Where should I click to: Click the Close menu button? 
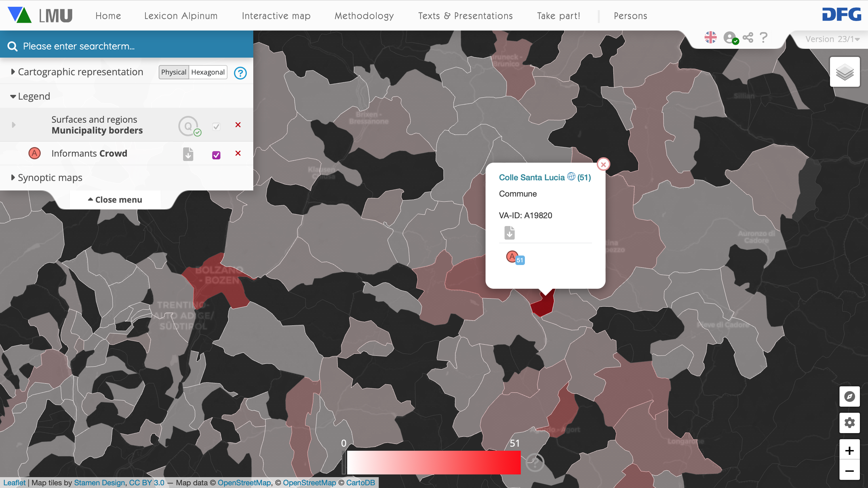pos(115,200)
